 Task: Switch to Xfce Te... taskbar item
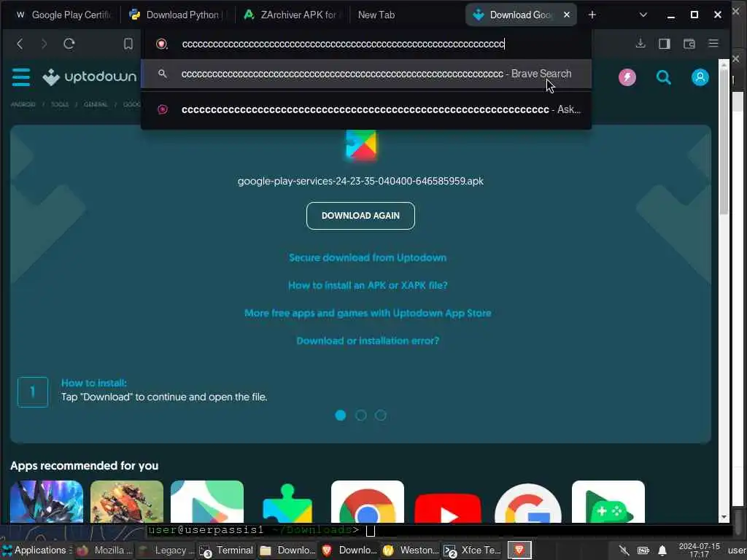pos(472,550)
